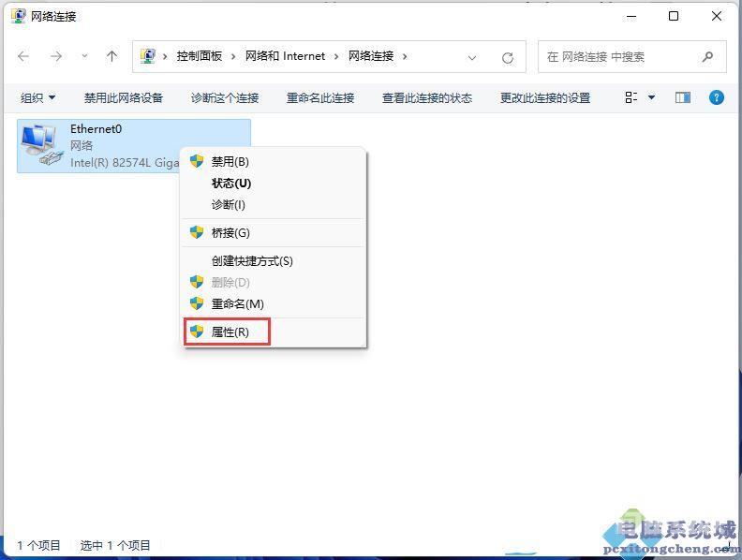Select 网络和 Internet breadcrumb
This screenshot has height=560, width=742.
pos(285,56)
